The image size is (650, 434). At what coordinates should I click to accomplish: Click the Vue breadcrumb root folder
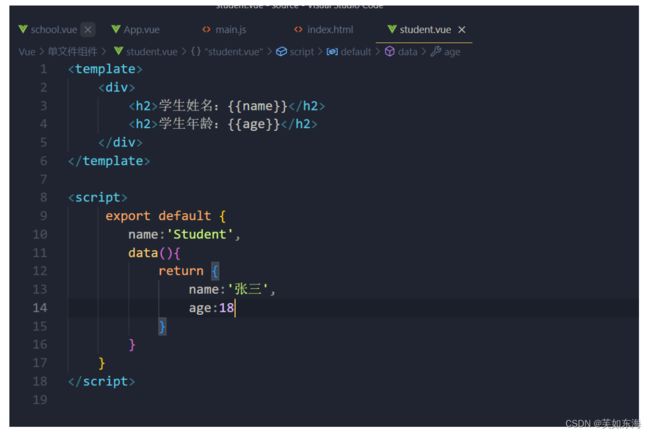tap(27, 52)
